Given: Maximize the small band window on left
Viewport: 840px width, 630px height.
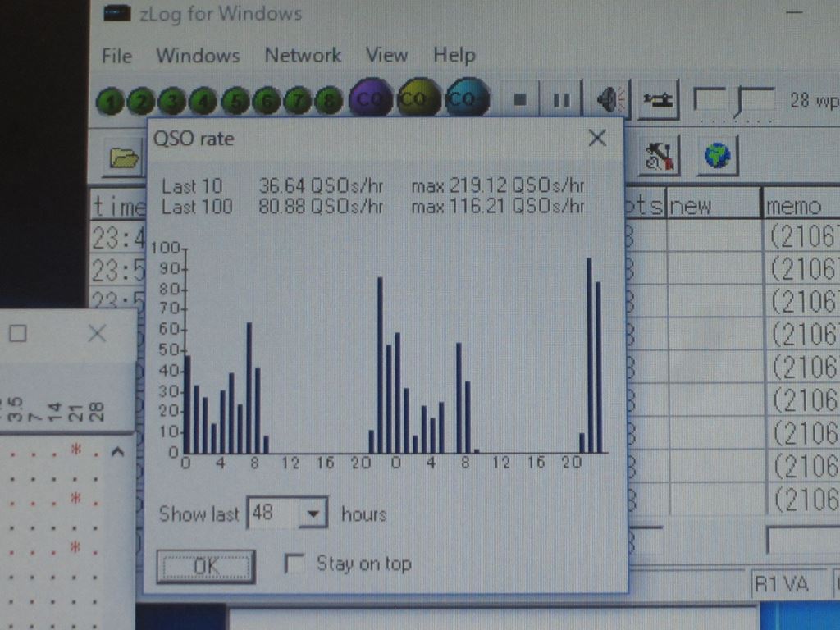Looking at the screenshot, I should pos(18,334).
